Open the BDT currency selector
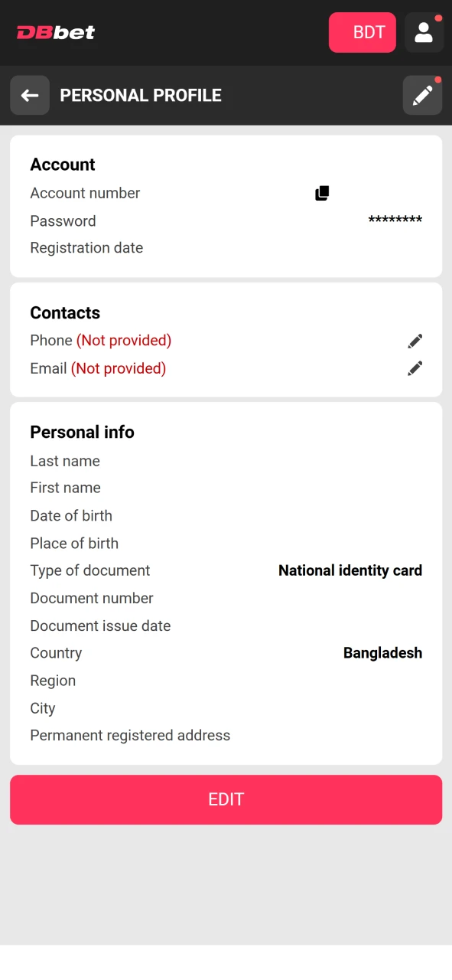452x980 pixels. pyautogui.click(x=362, y=32)
